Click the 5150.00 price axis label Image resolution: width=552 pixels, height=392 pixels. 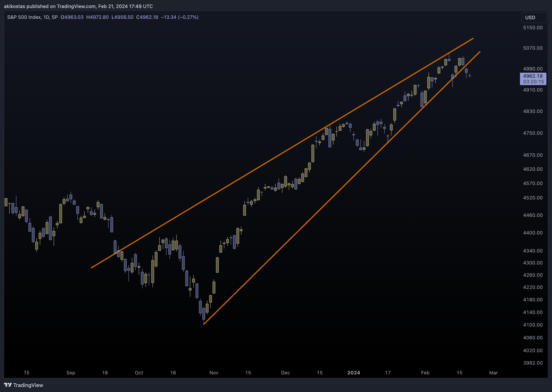[533, 27]
